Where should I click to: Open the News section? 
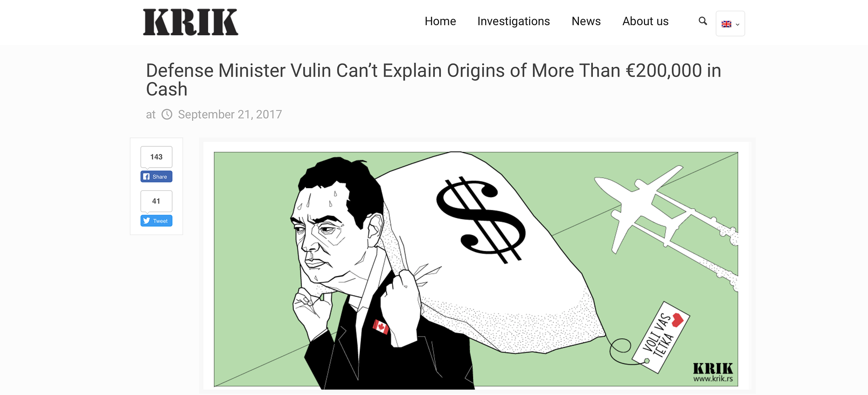coord(586,21)
